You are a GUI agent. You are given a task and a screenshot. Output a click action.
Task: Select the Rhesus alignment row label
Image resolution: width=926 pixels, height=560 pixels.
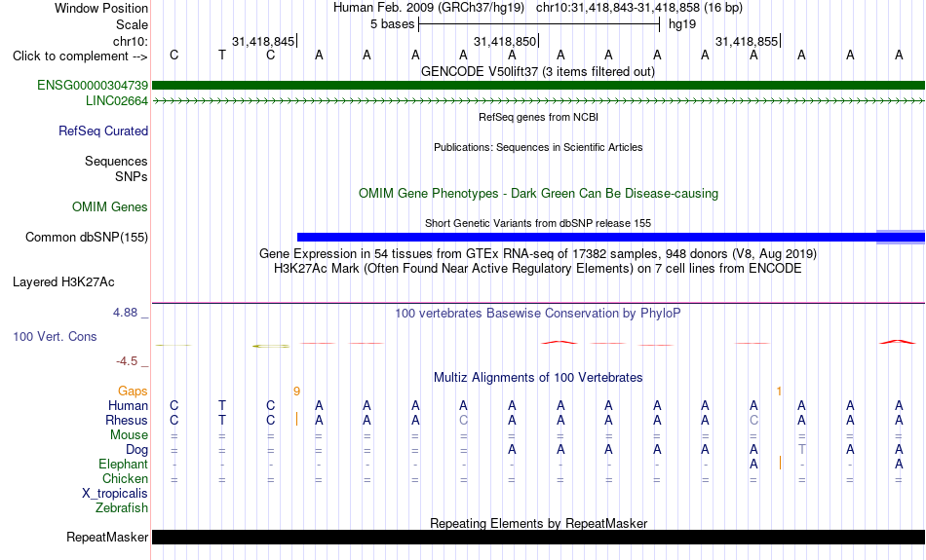point(127,421)
